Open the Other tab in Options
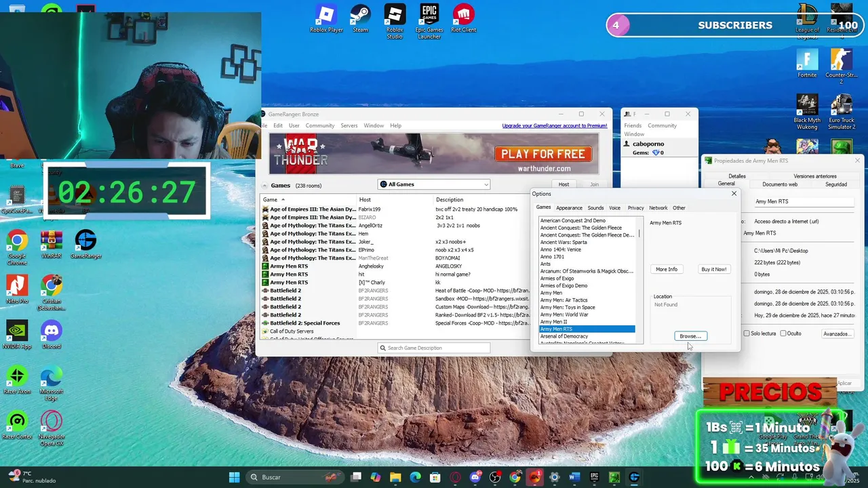Image resolution: width=868 pixels, height=488 pixels. (679, 208)
